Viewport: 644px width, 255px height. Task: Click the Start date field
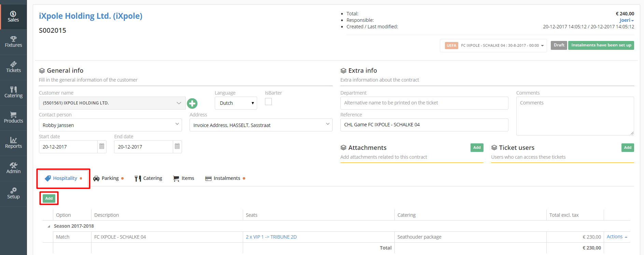pyautogui.click(x=68, y=147)
